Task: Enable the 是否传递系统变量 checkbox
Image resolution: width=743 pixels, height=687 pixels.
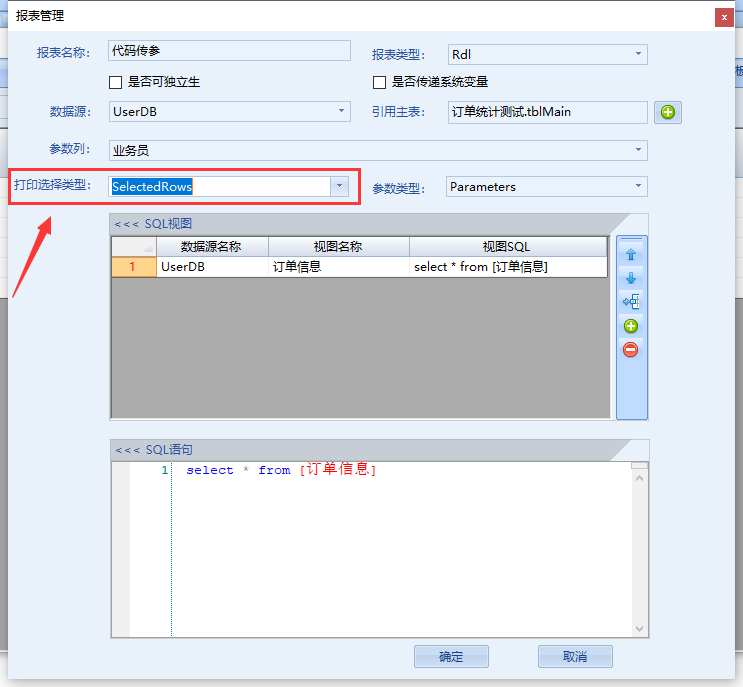Action: click(x=379, y=82)
